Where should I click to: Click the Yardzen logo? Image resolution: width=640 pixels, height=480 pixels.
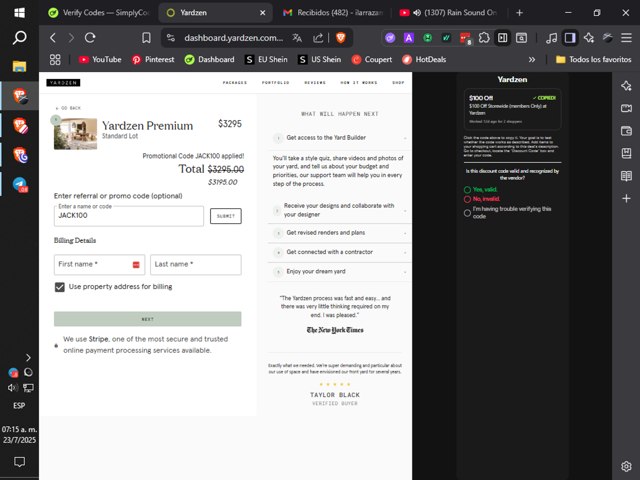[63, 82]
